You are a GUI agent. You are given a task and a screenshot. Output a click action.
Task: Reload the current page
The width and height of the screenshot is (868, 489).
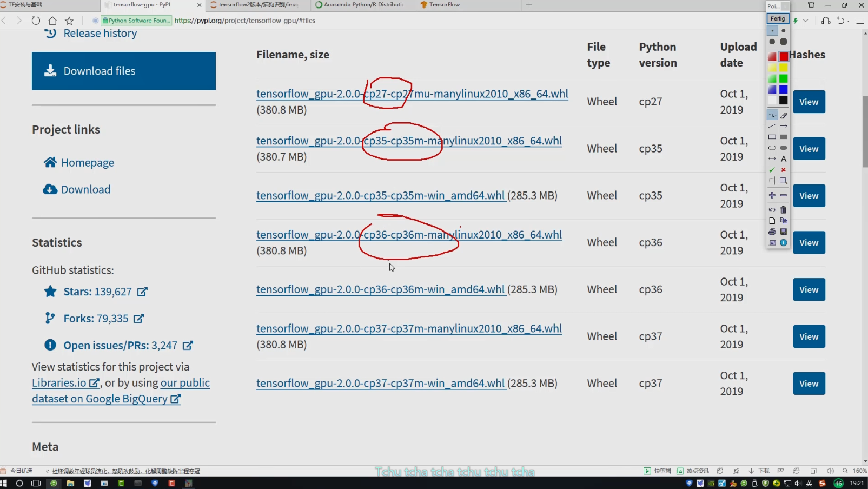click(x=36, y=21)
